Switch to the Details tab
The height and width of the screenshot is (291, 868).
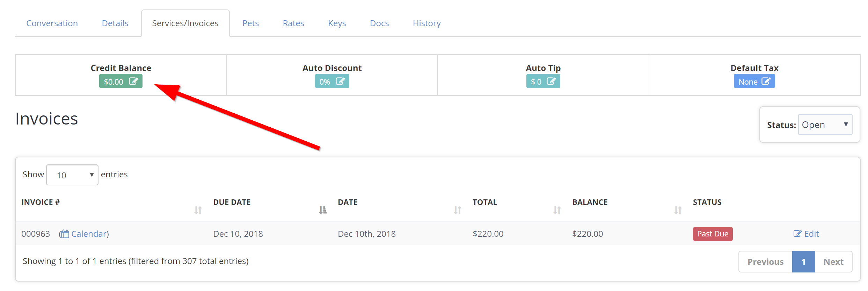pyautogui.click(x=115, y=23)
